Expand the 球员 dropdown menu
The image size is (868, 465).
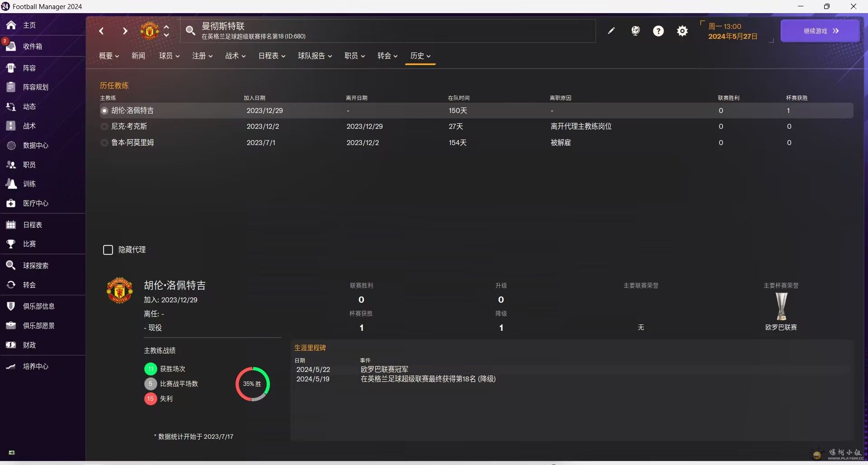170,56
